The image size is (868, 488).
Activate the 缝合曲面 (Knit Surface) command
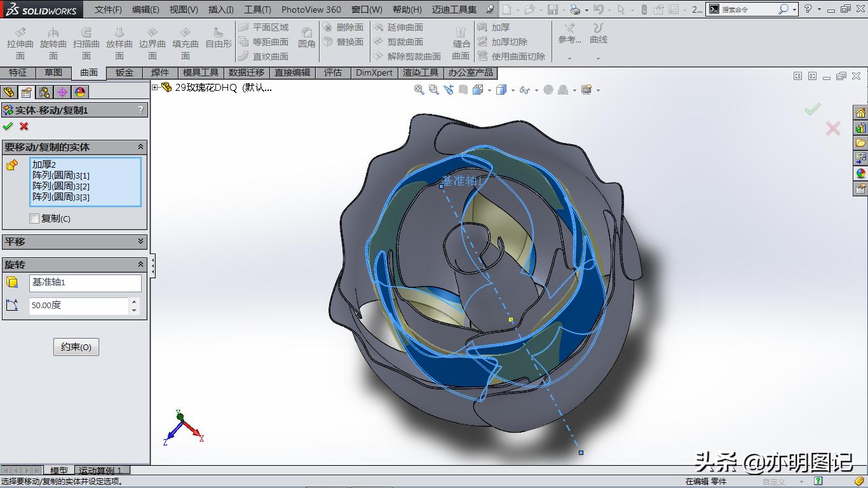pos(463,39)
